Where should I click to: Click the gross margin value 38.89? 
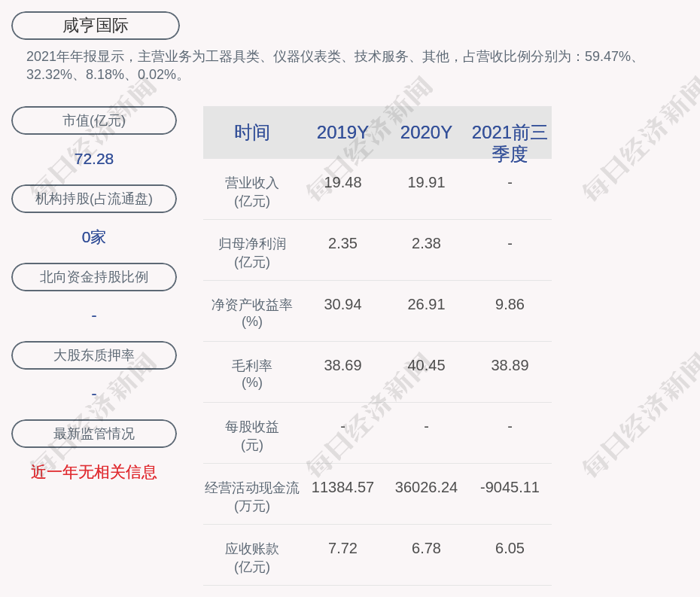point(510,365)
